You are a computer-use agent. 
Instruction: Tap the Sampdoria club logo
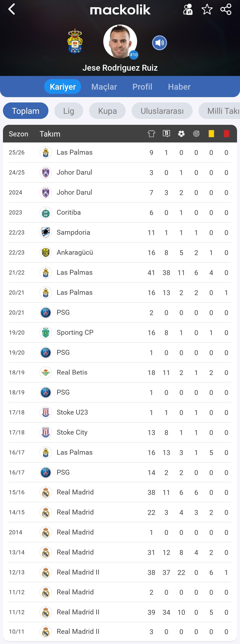(46, 233)
